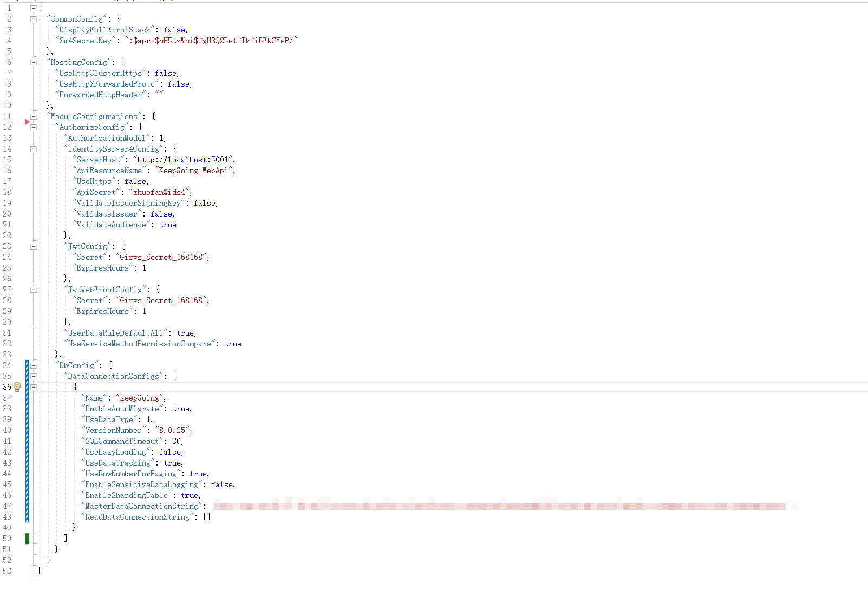Click the ApiSecret key

point(96,192)
